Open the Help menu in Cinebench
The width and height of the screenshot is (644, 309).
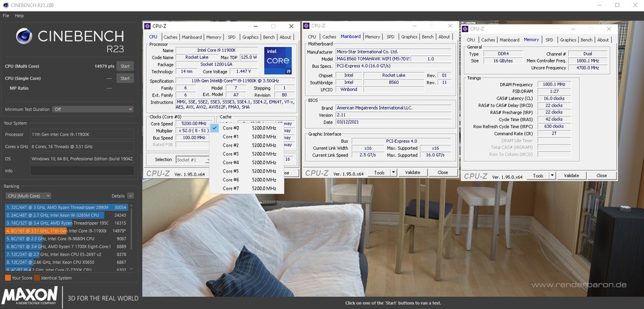tap(19, 15)
